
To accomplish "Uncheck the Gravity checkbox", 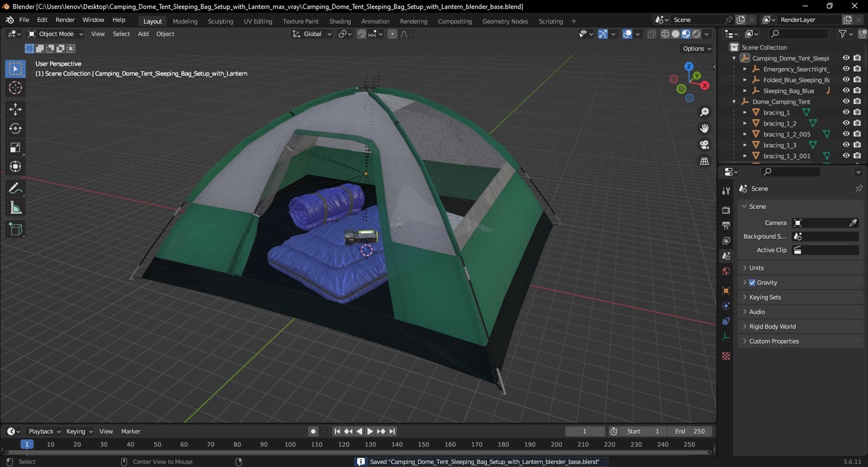I will [752, 282].
